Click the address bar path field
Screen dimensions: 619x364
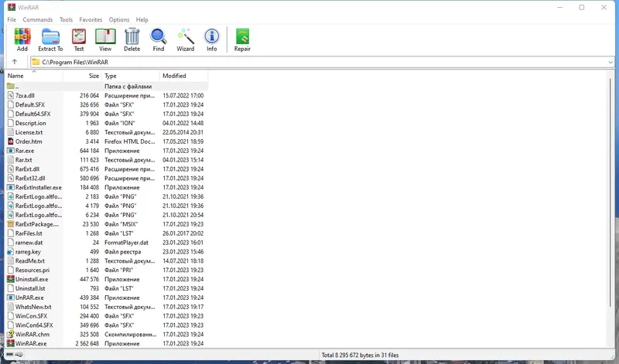click(322, 62)
